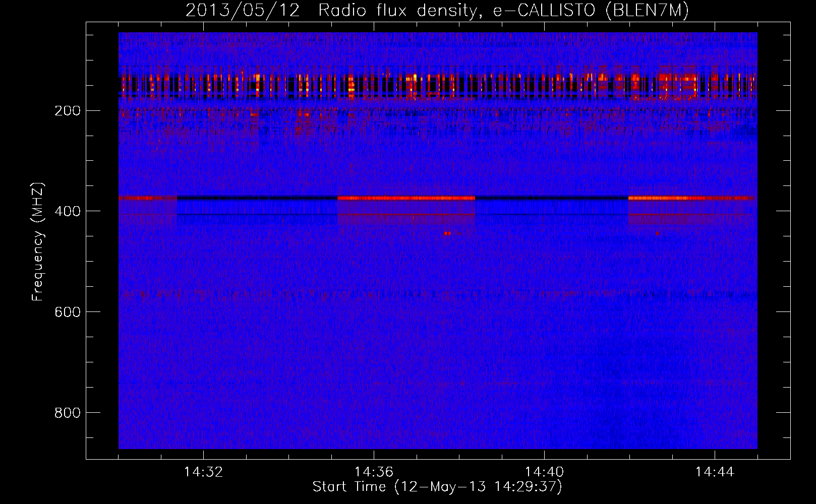
Task: Select the 14:44 time tick label
Action: (715, 472)
